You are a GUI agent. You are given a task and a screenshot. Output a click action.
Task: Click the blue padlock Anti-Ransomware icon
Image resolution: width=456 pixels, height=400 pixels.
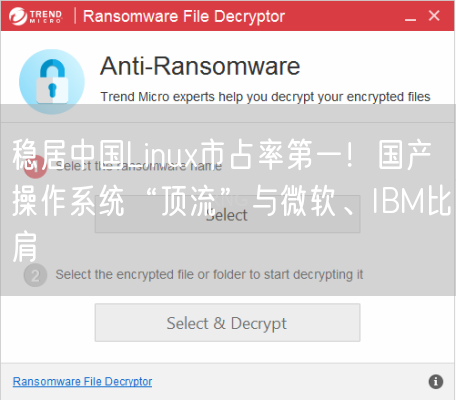tap(52, 82)
